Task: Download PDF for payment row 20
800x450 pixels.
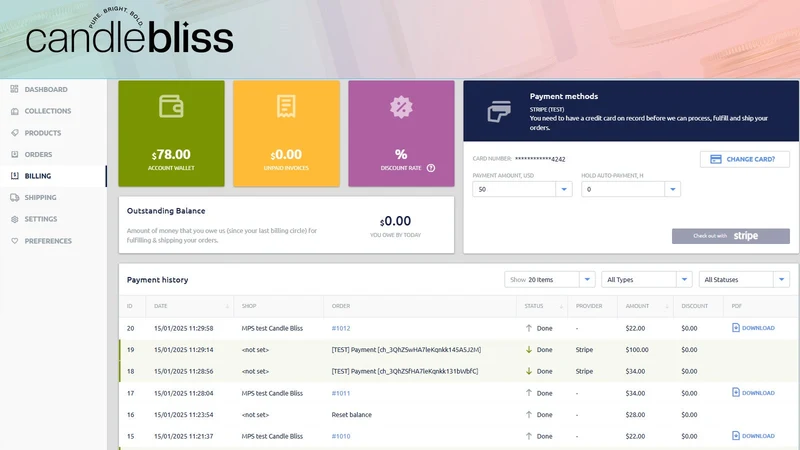Action: pos(753,328)
